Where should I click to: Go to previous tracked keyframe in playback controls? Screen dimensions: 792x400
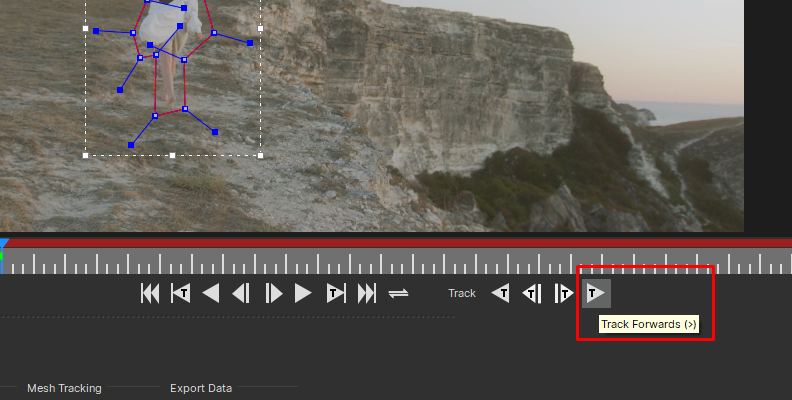[180, 293]
